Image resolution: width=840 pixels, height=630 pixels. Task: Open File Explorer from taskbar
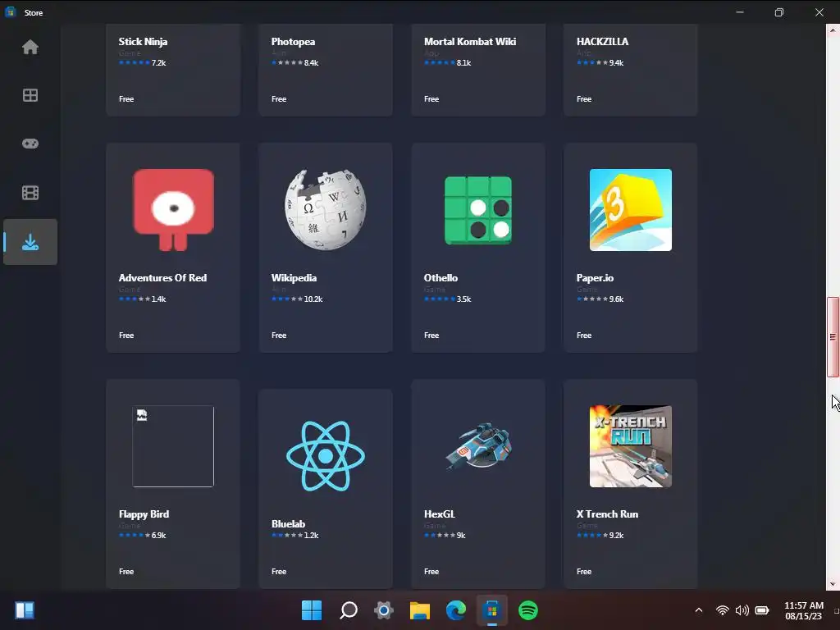pyautogui.click(x=420, y=610)
